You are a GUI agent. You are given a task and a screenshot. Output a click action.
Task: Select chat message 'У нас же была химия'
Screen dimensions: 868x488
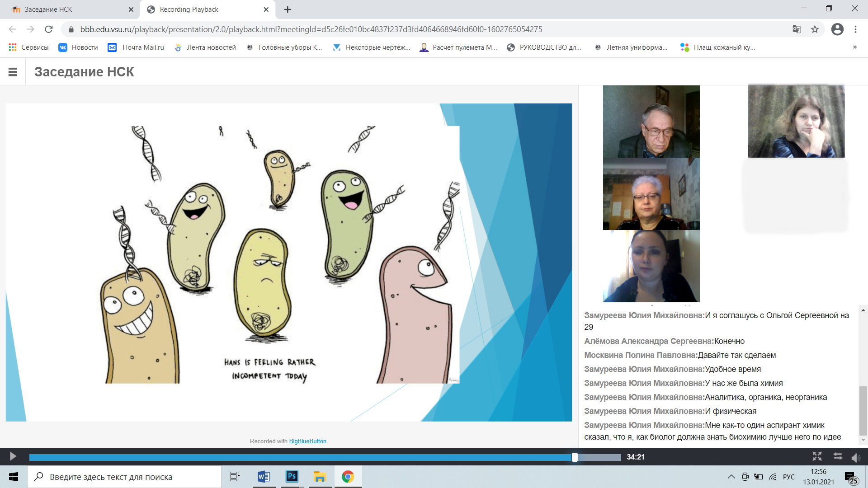[x=744, y=383]
